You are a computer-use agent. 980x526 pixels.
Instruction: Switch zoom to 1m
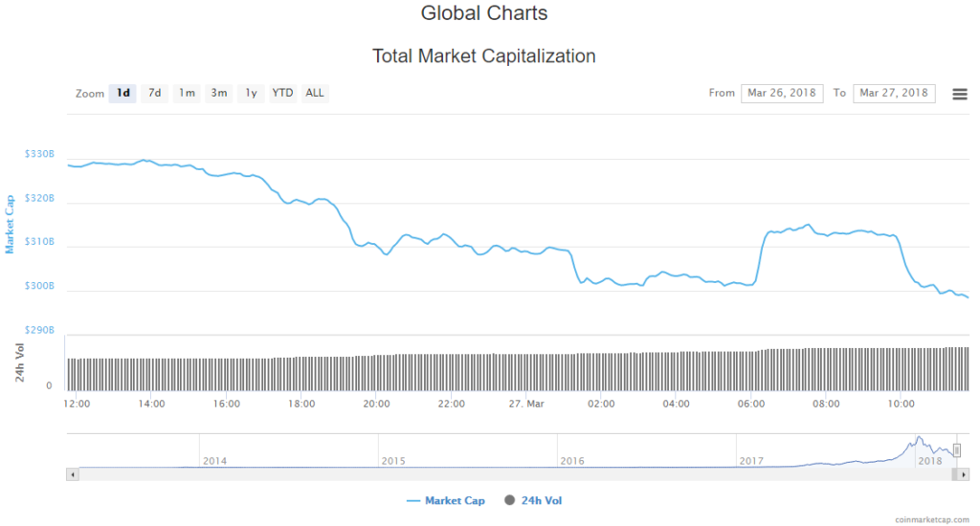187,93
